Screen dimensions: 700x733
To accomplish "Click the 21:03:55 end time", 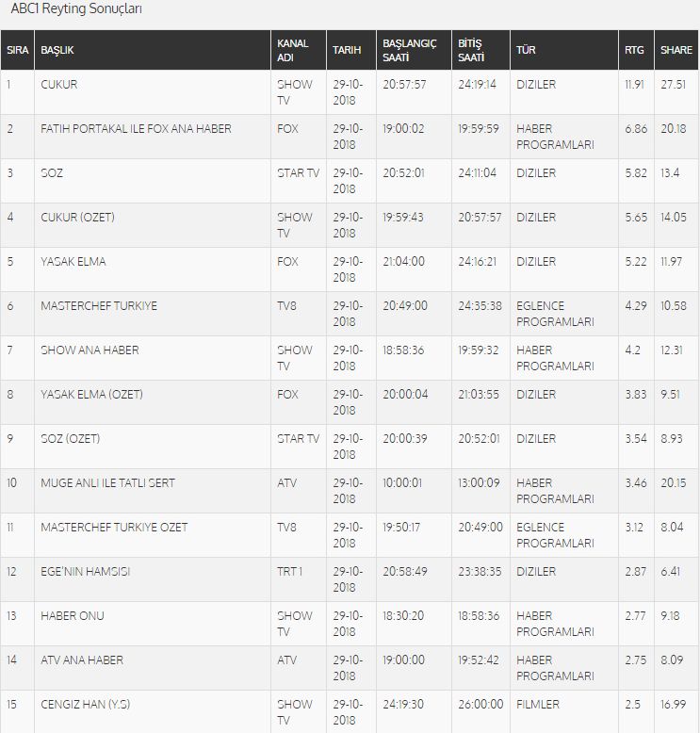I will 479,395.
